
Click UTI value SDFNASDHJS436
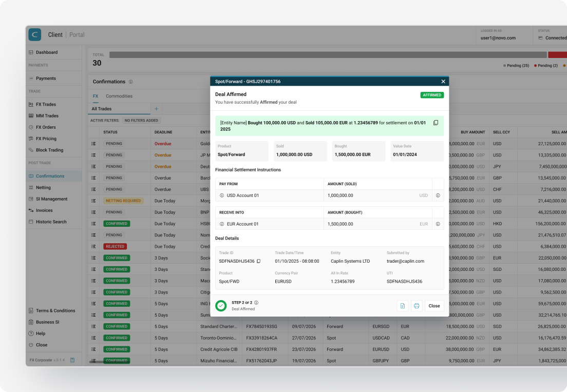click(x=404, y=282)
